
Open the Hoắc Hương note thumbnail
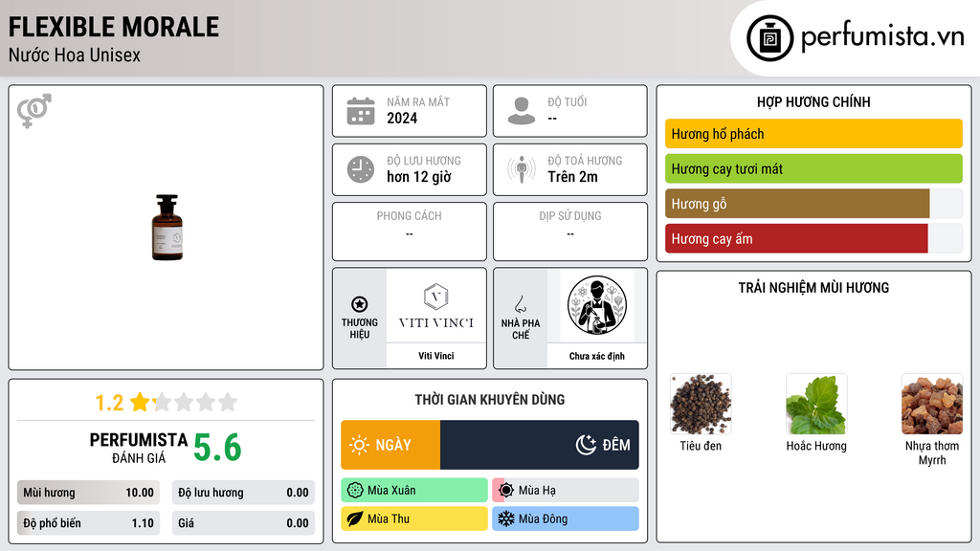pos(816,404)
